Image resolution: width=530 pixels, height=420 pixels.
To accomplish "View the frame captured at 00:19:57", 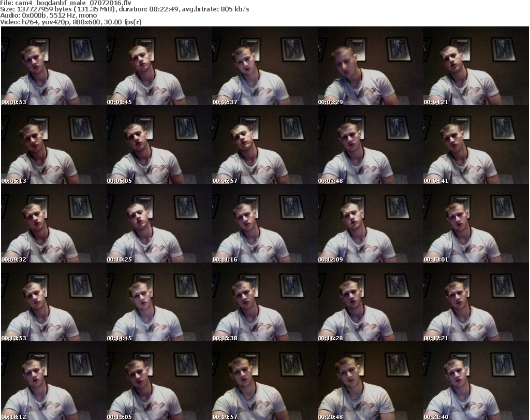I will [x=264, y=381].
